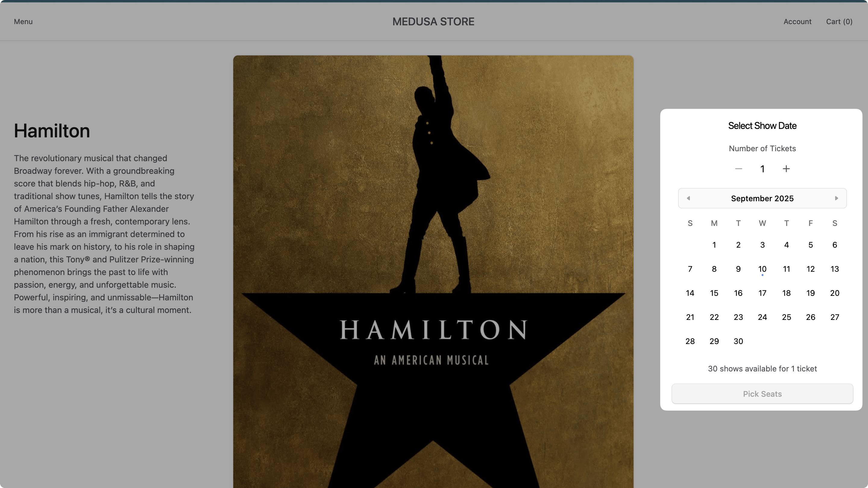Viewport: 868px width, 488px height.
Task: Click the MEDUSA STORE home link
Action: [433, 22]
